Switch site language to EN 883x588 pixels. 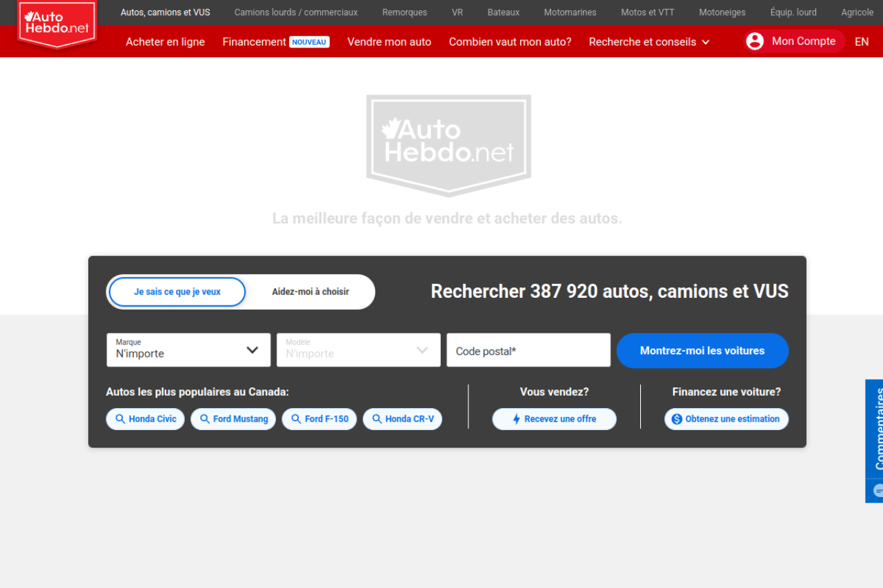pyautogui.click(x=862, y=41)
